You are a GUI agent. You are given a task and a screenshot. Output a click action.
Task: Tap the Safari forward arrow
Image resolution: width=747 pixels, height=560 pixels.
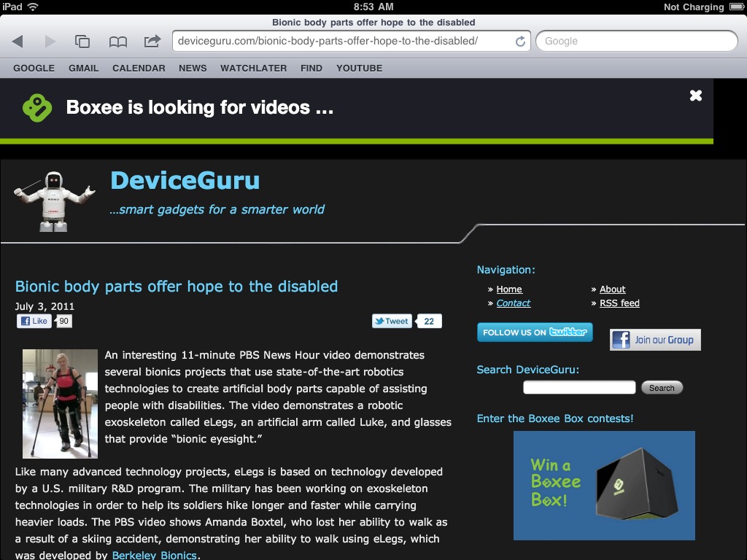50,42
